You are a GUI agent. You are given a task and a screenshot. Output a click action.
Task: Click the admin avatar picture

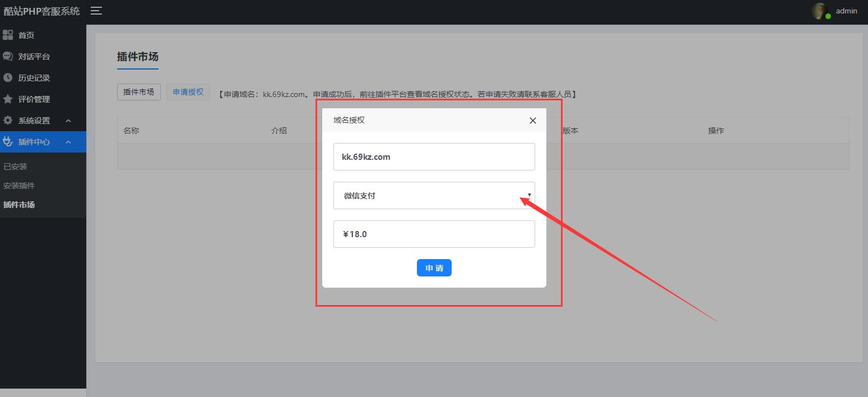pyautogui.click(x=820, y=11)
